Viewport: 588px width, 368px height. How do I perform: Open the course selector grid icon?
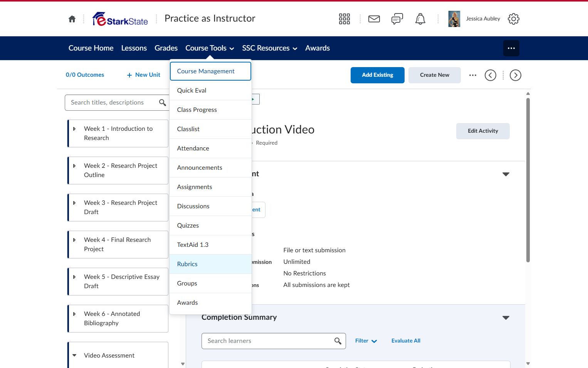344,19
